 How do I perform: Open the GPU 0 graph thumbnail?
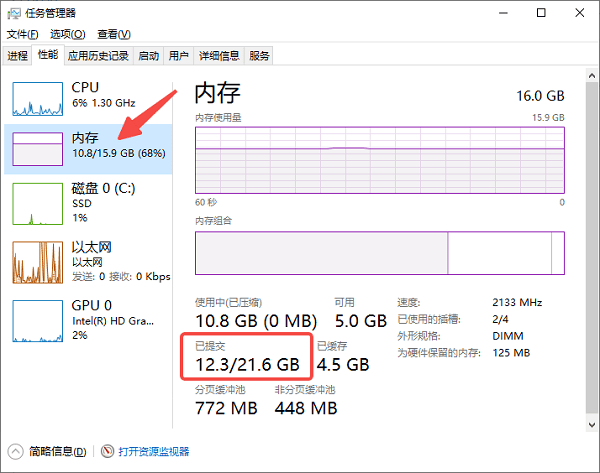click(37, 318)
